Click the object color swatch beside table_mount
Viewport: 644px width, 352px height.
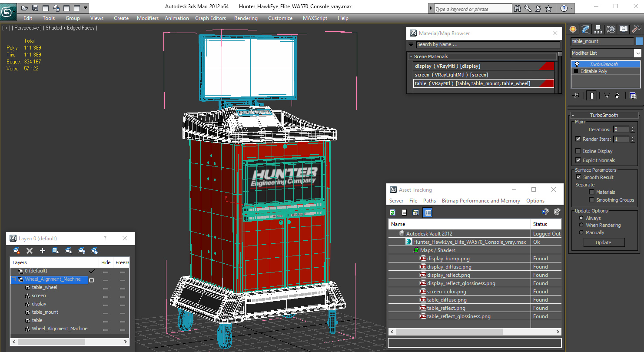coord(639,41)
